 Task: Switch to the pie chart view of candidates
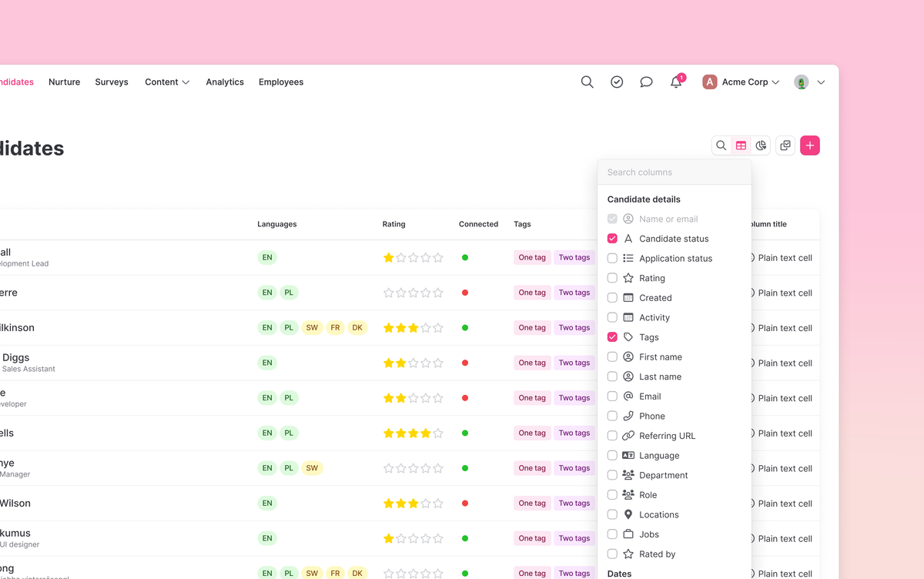click(x=761, y=145)
